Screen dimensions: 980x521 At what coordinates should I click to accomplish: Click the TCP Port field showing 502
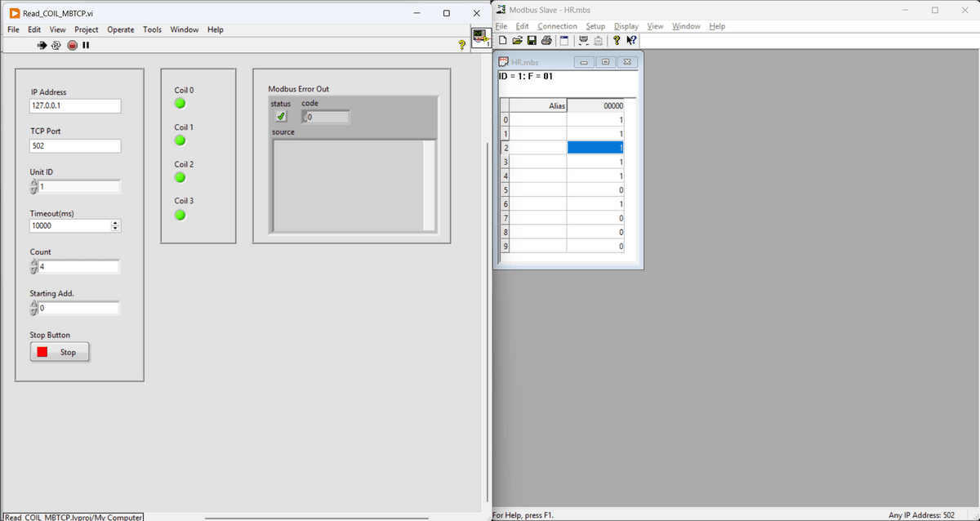[75, 146]
